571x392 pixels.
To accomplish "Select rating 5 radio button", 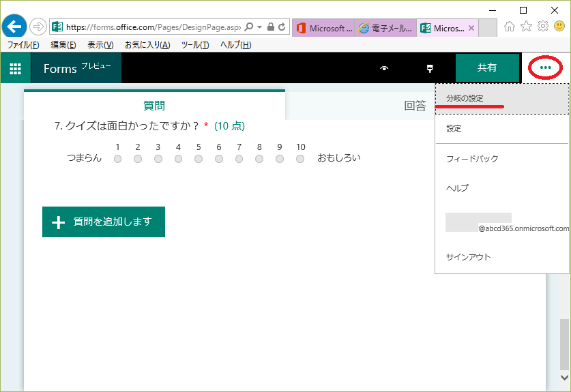I will (x=199, y=159).
